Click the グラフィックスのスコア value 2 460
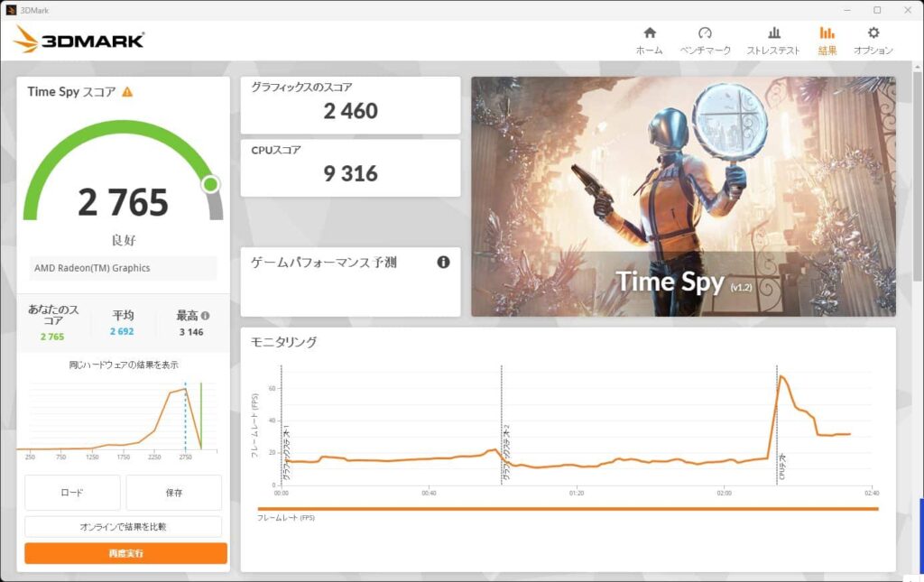The image size is (924, 582). [x=351, y=111]
